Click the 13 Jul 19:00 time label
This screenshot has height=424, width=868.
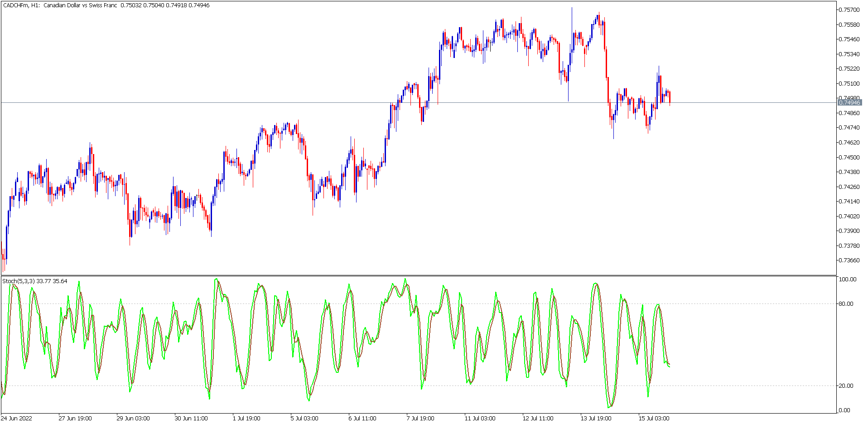[596, 419]
